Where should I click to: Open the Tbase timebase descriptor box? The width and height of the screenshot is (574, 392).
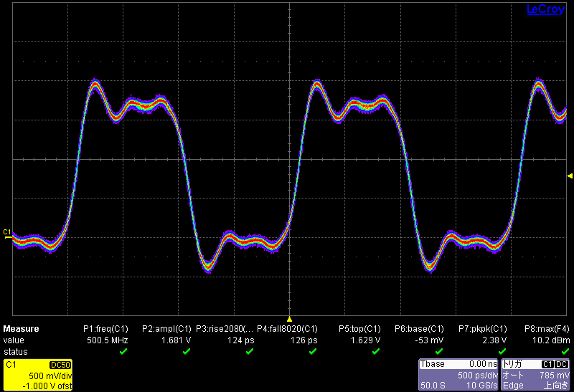[x=458, y=375]
